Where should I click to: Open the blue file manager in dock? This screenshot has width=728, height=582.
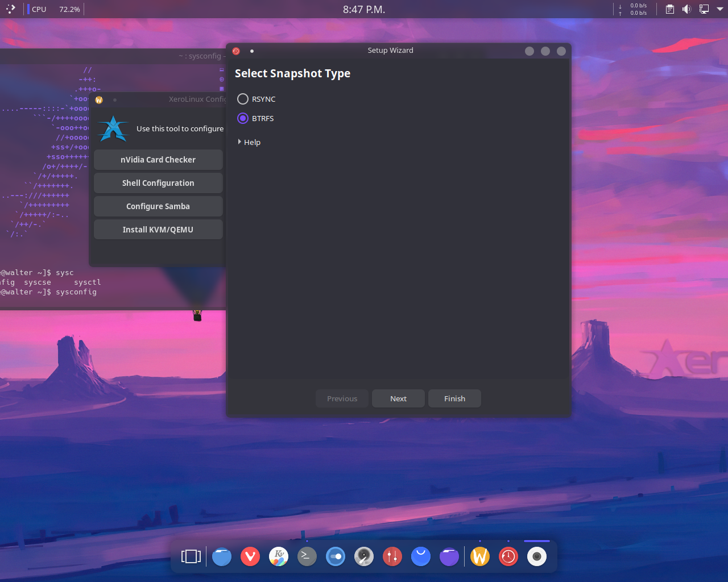pos(222,556)
